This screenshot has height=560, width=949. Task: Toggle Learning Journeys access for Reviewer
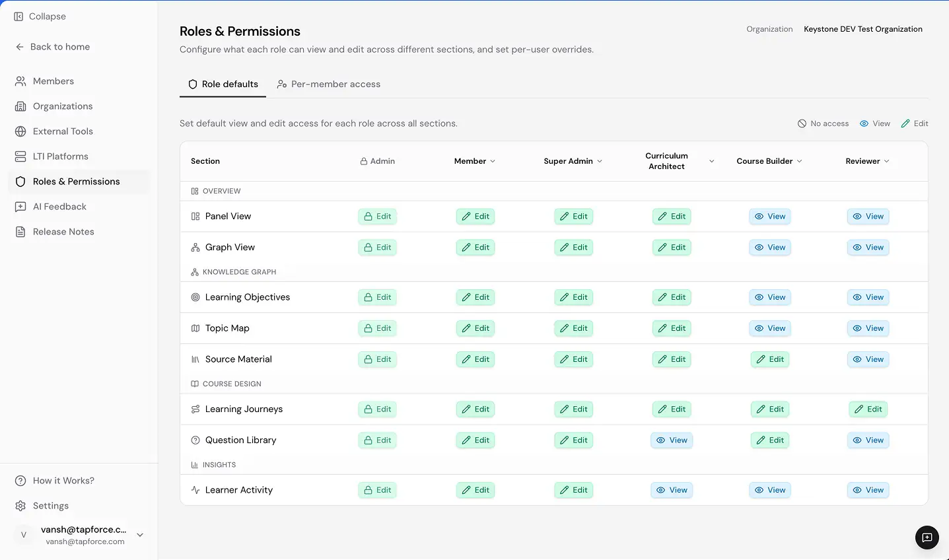[x=868, y=409]
